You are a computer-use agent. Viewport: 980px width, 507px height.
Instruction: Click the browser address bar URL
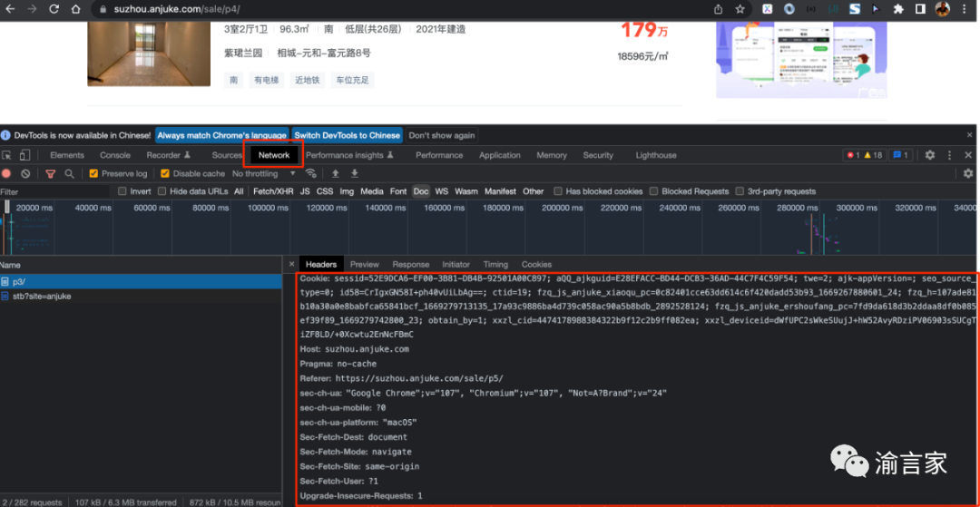point(177,9)
